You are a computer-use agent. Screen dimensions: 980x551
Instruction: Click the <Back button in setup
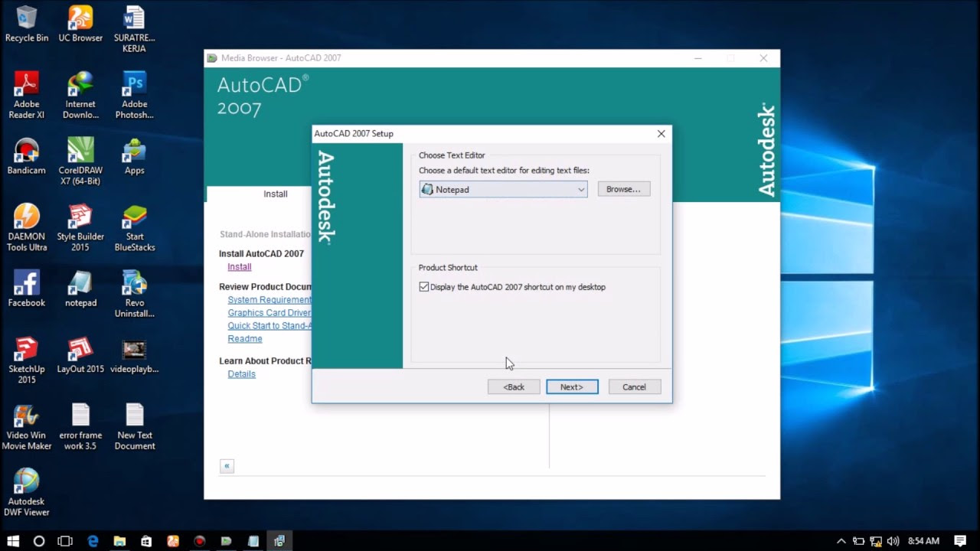pos(514,387)
